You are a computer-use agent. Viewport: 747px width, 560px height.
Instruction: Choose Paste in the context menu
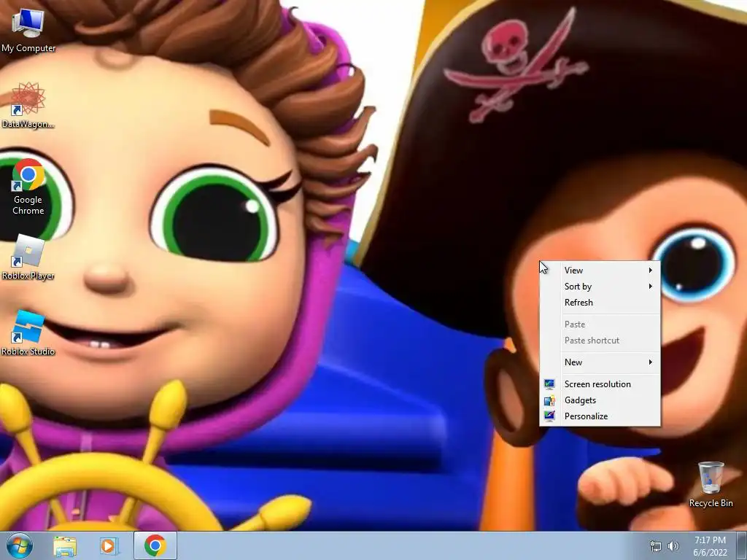pyautogui.click(x=600, y=324)
